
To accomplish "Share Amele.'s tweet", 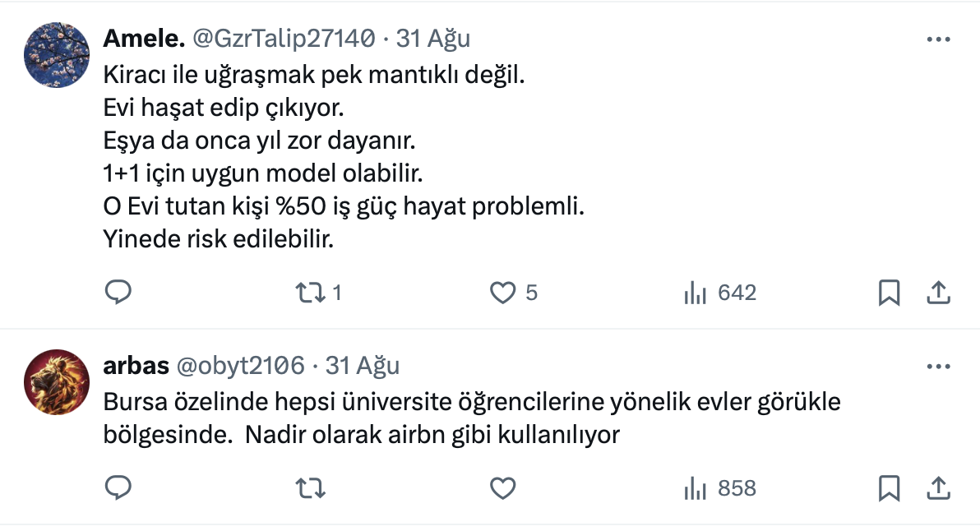I will tap(939, 293).
